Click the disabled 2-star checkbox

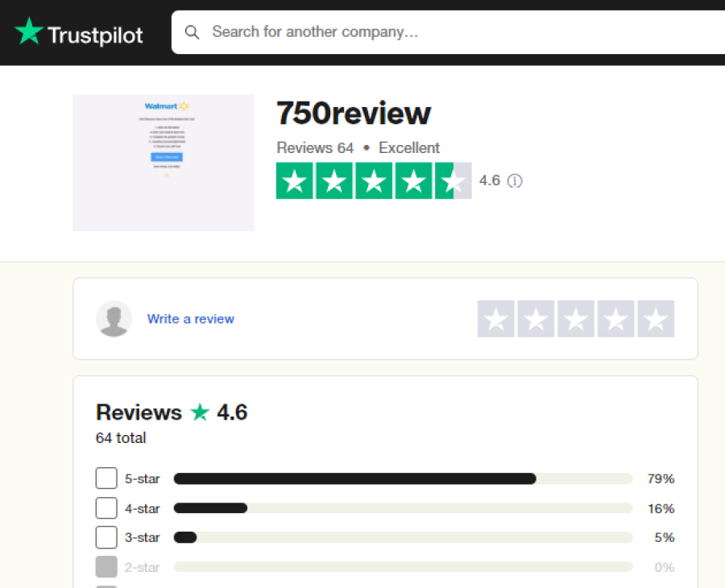[106, 567]
